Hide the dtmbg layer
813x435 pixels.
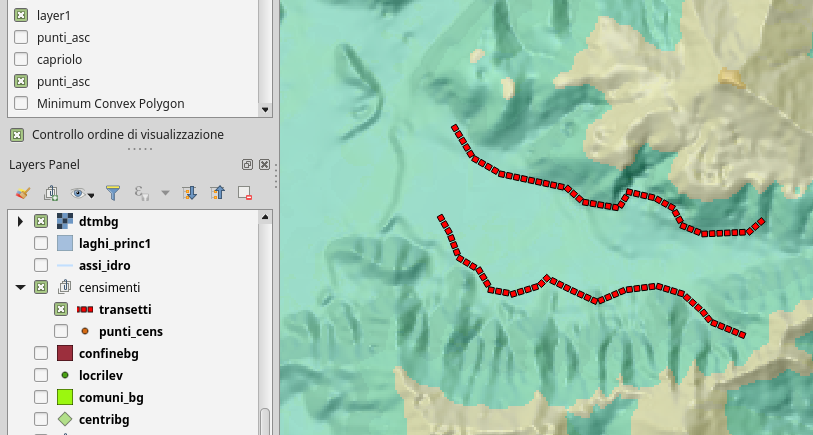(41, 221)
